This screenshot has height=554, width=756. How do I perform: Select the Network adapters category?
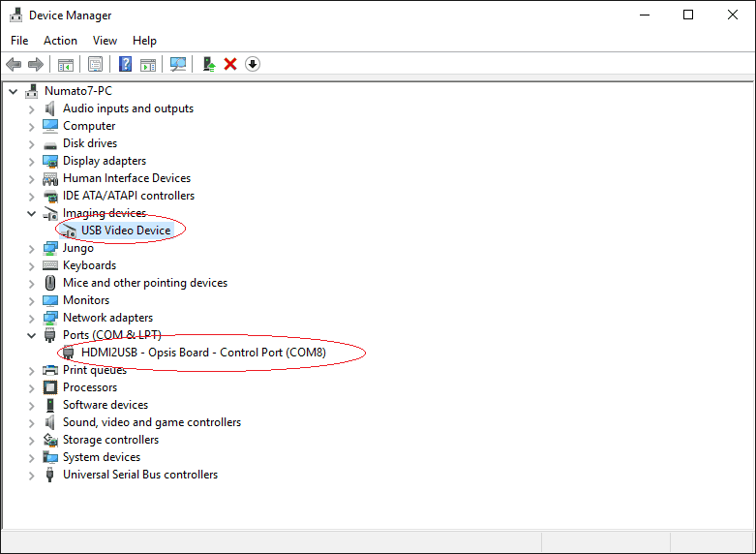[107, 318]
